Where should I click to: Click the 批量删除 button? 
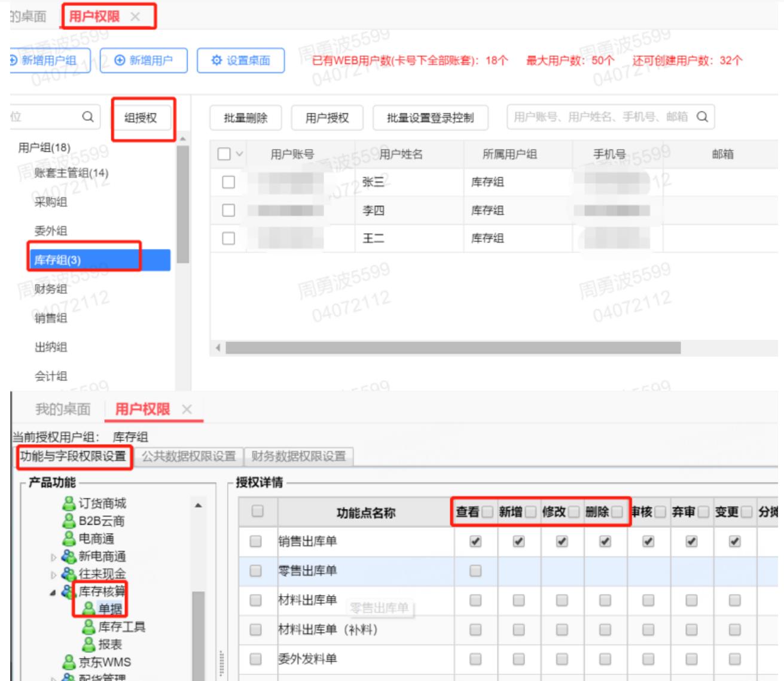click(246, 118)
